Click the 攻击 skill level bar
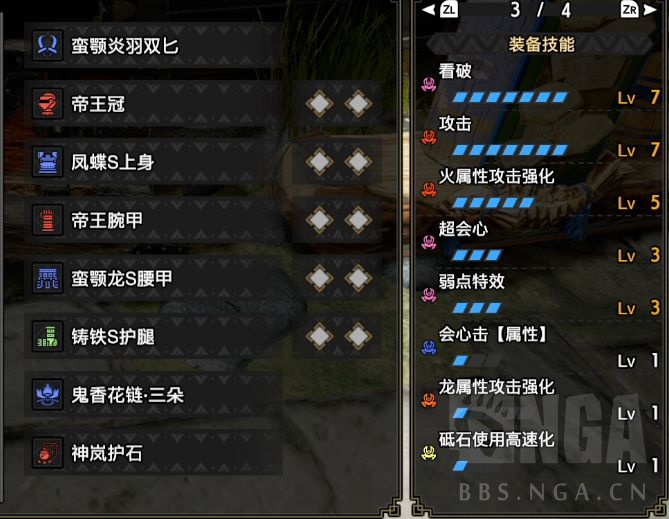The width and height of the screenshot is (669, 519). (x=510, y=150)
